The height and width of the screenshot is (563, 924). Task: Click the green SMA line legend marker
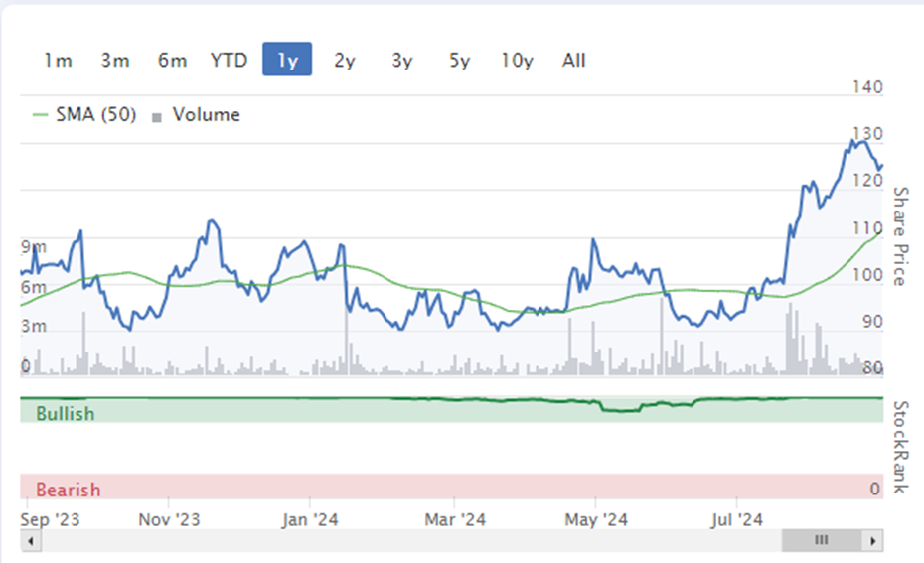point(40,115)
